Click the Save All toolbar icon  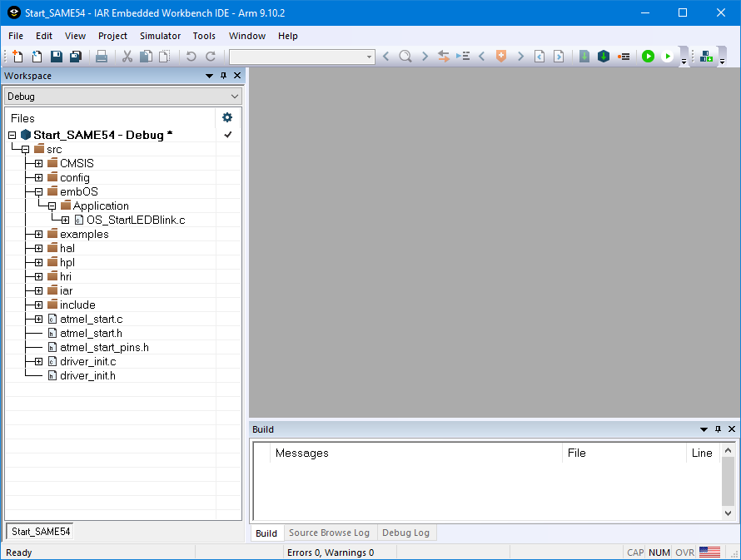click(75, 57)
